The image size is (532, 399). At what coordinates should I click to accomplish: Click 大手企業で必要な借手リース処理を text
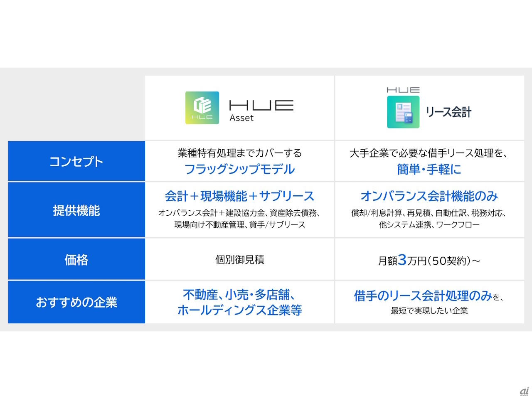[x=429, y=153]
